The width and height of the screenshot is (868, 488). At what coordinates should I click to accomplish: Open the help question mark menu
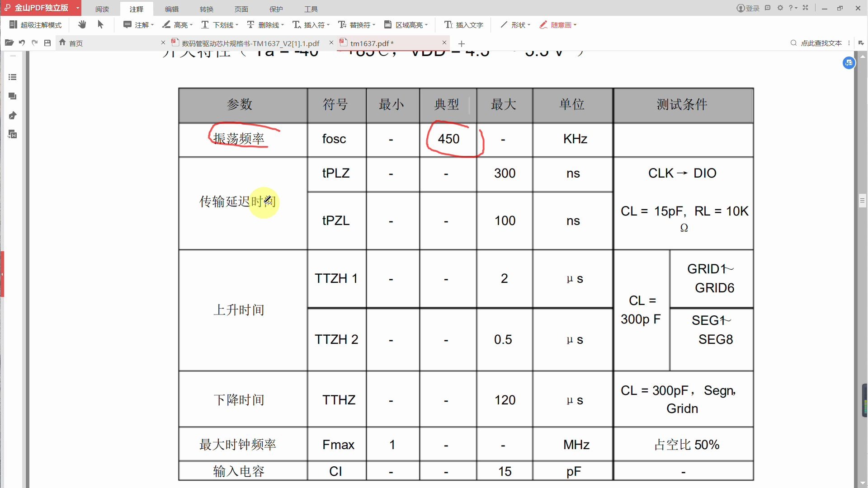(x=793, y=8)
